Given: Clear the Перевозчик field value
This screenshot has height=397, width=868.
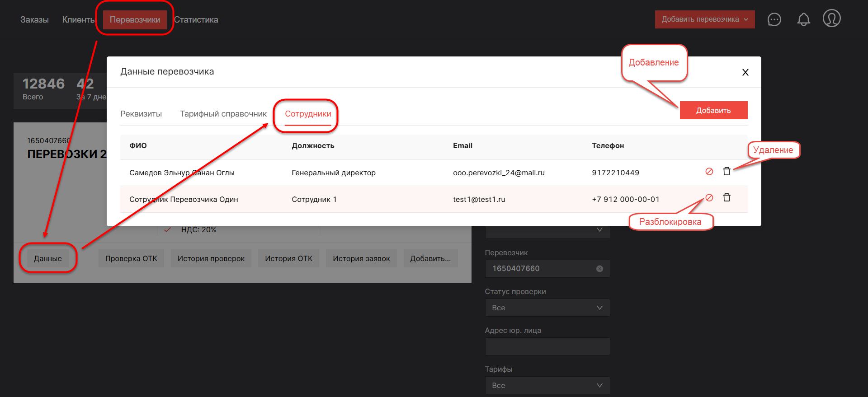Looking at the screenshot, I should [x=599, y=269].
